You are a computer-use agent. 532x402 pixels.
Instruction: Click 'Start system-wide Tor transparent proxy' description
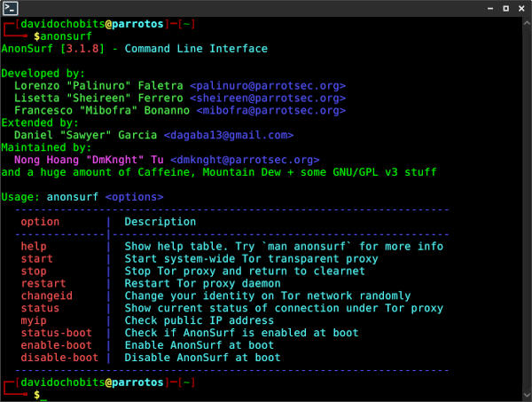coord(252,259)
